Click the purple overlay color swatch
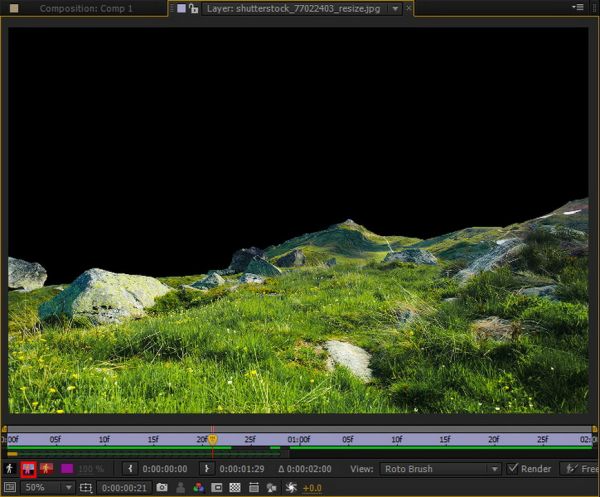Viewport: 600px width, 497px height. pos(67,468)
